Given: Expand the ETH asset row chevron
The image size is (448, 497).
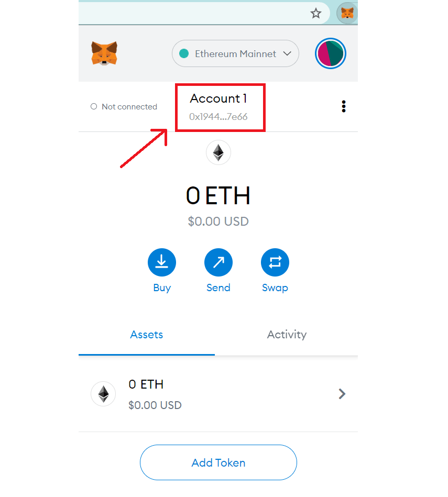Looking at the screenshot, I should click(x=342, y=394).
